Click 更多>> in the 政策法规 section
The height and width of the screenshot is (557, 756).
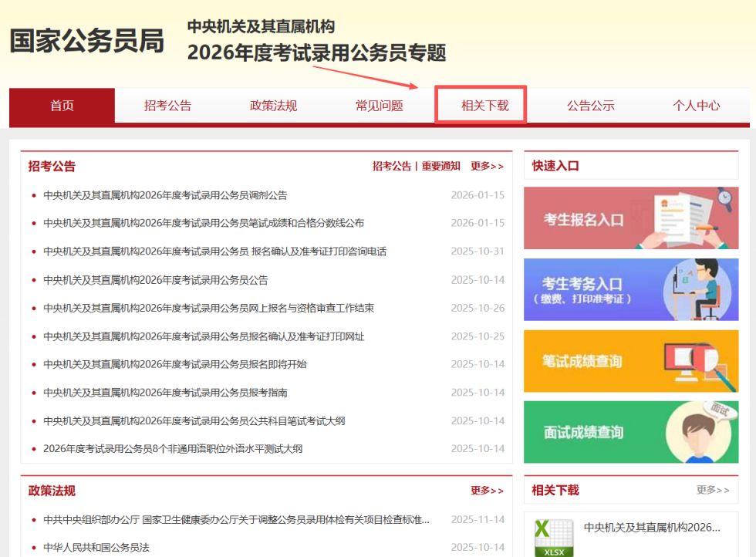click(487, 491)
